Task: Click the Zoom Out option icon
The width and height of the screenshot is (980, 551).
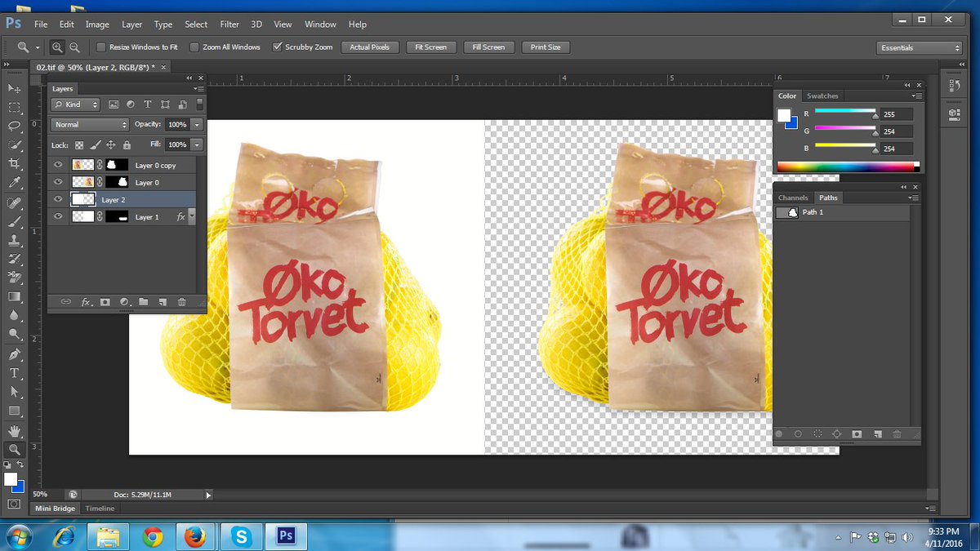Action: click(x=74, y=47)
